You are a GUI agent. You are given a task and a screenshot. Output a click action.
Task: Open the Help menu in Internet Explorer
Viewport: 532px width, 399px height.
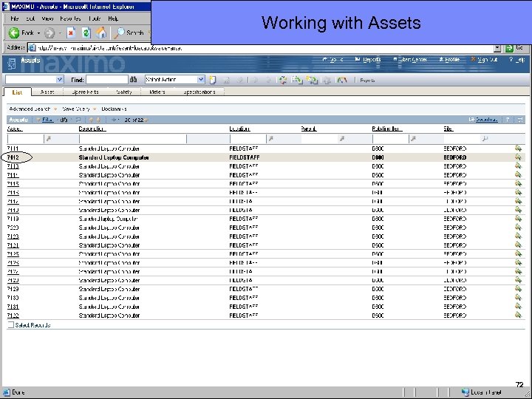click(x=113, y=18)
